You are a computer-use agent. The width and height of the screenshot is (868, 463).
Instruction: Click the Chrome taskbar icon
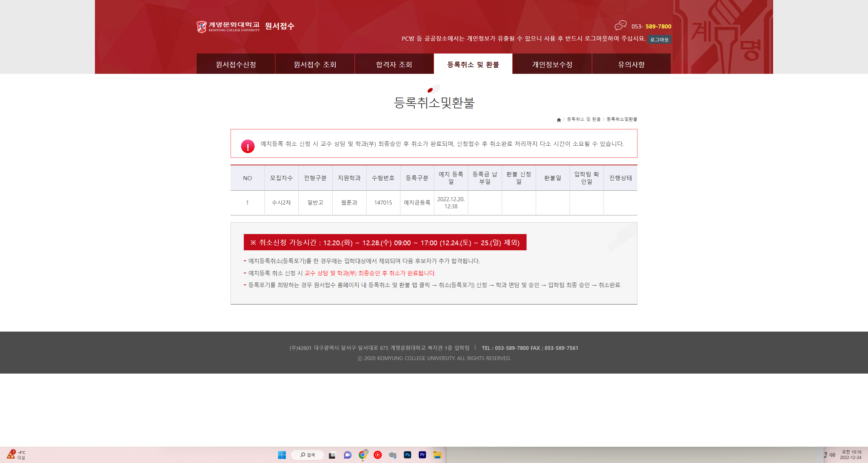click(362, 455)
